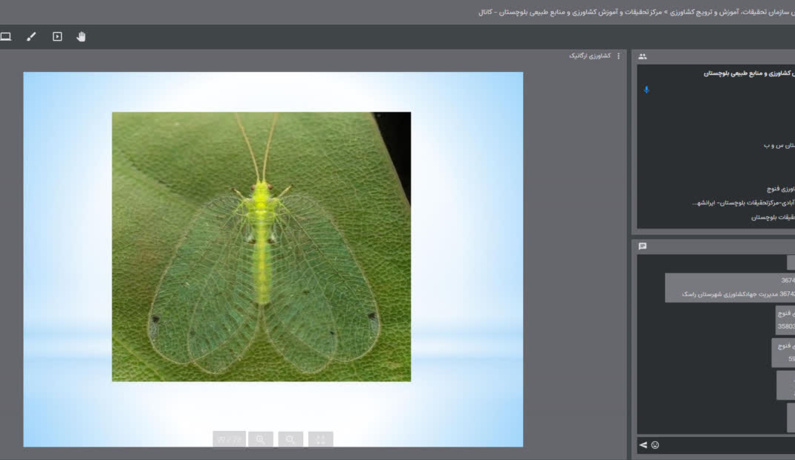Click the laptop screen share icon

click(x=6, y=37)
